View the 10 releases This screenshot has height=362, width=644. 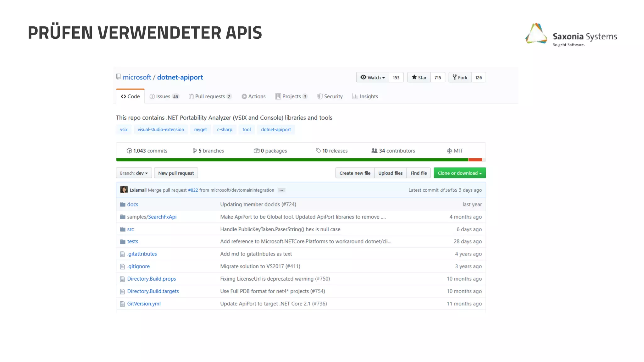[332, 151]
